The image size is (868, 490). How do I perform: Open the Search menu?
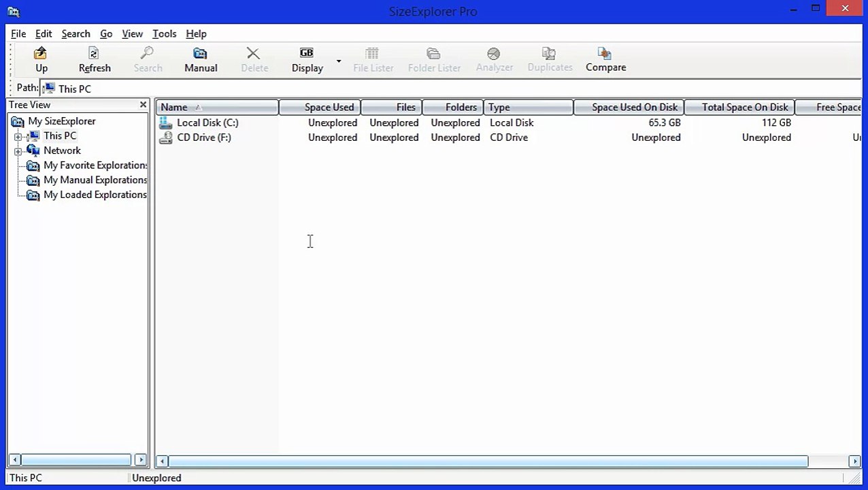point(76,33)
